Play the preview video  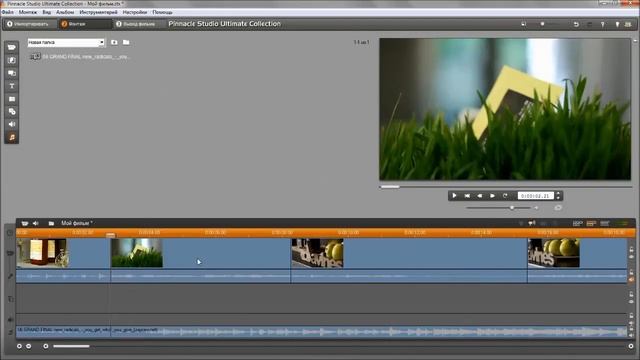[454, 196]
